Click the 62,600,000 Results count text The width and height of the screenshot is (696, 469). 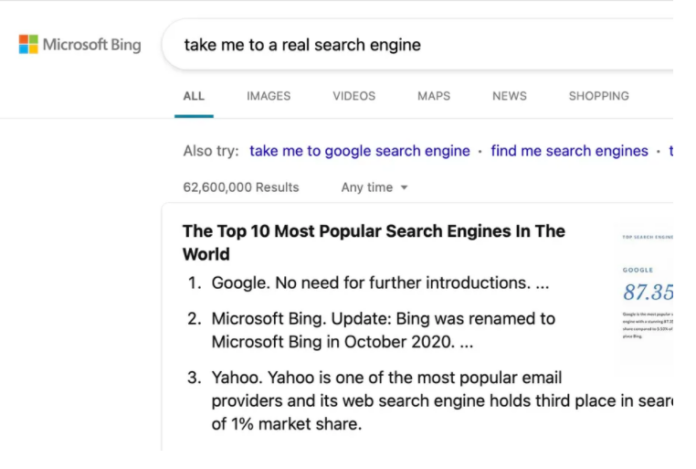241,187
